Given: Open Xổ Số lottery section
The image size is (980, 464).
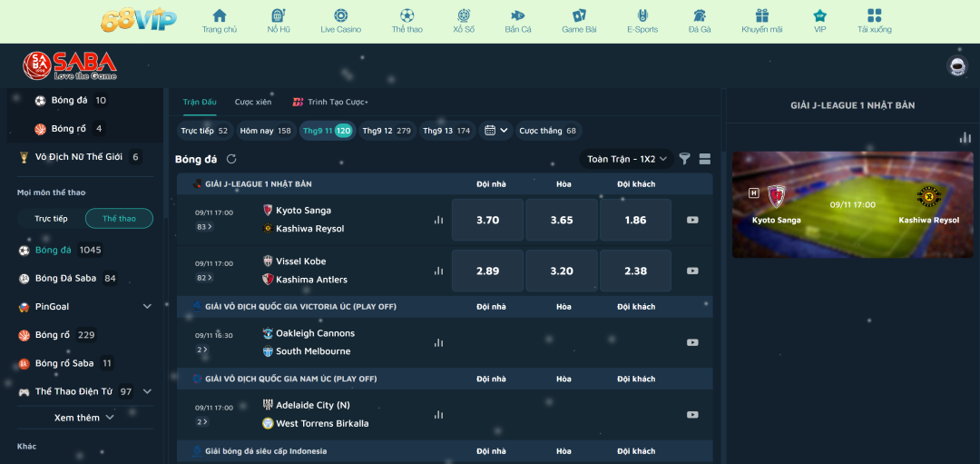Looking at the screenshot, I should click(x=464, y=21).
